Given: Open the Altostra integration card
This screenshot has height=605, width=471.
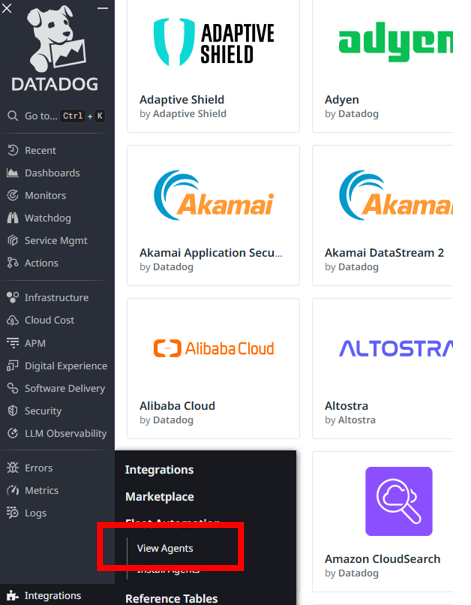Looking at the screenshot, I should tap(382, 368).
